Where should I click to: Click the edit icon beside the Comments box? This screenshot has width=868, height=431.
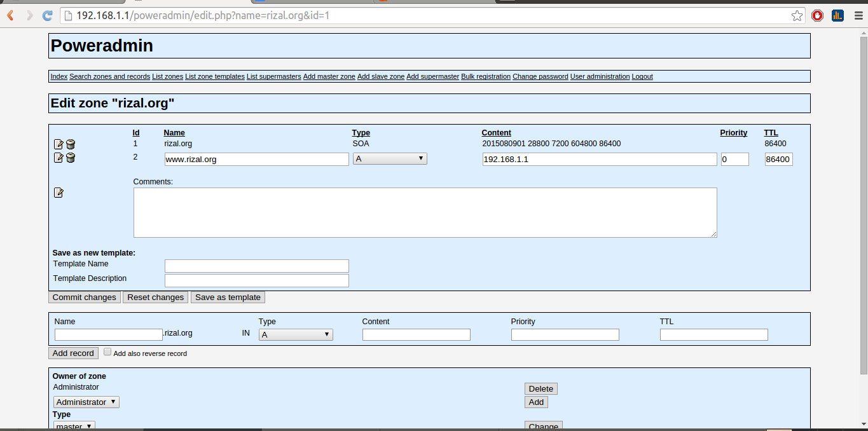[59, 193]
